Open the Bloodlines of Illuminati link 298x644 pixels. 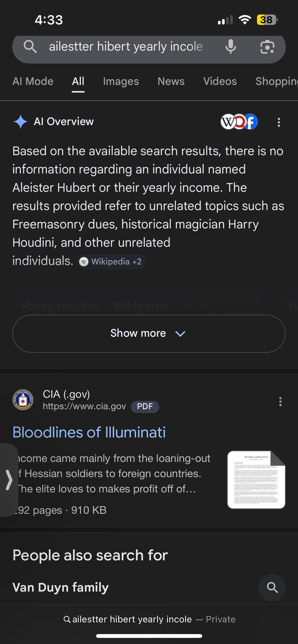89,432
